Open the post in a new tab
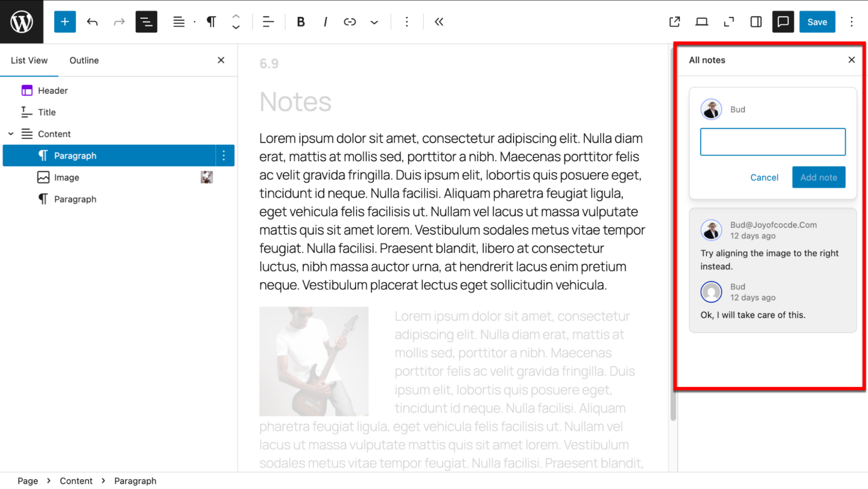Image resolution: width=868 pixels, height=489 pixels. click(674, 22)
